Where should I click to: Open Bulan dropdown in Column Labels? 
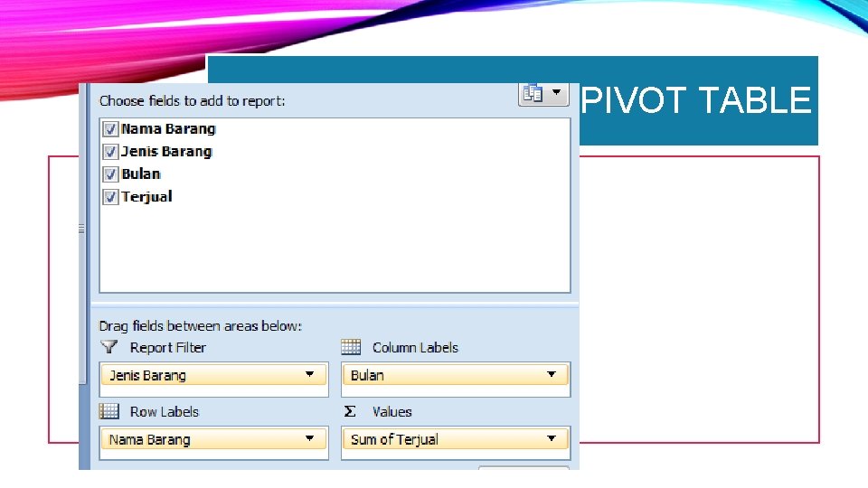[552, 374]
